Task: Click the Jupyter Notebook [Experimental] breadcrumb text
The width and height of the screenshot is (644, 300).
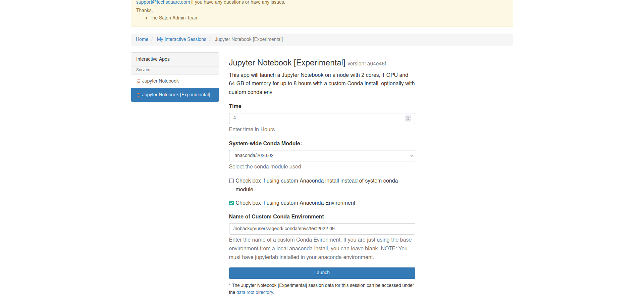Action: coord(249,39)
